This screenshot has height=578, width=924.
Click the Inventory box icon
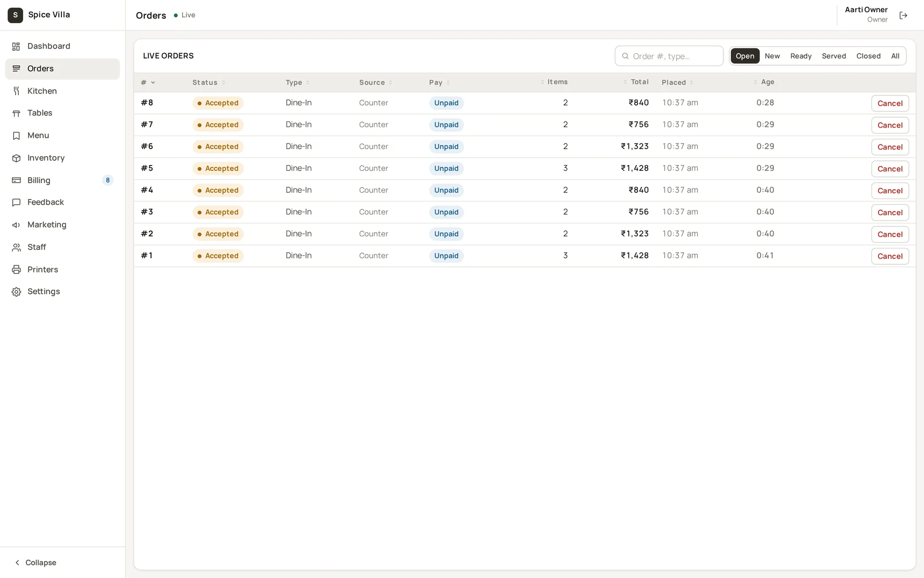click(16, 158)
